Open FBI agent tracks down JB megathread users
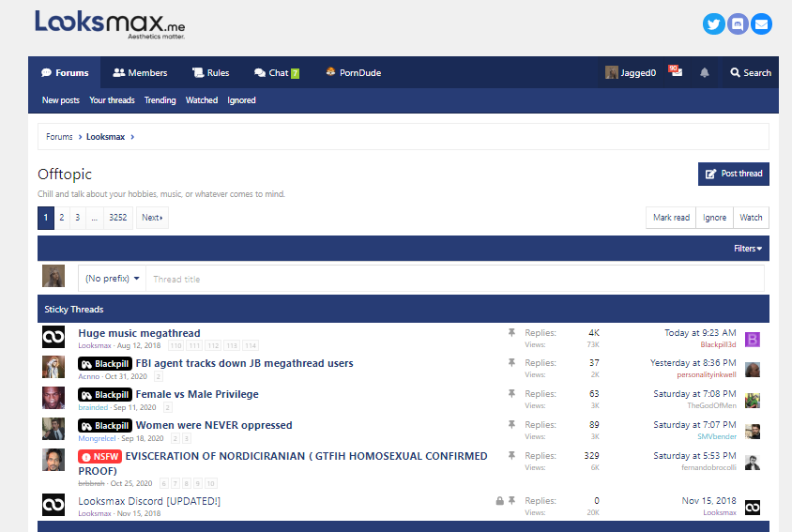The width and height of the screenshot is (792, 532). pos(245,363)
